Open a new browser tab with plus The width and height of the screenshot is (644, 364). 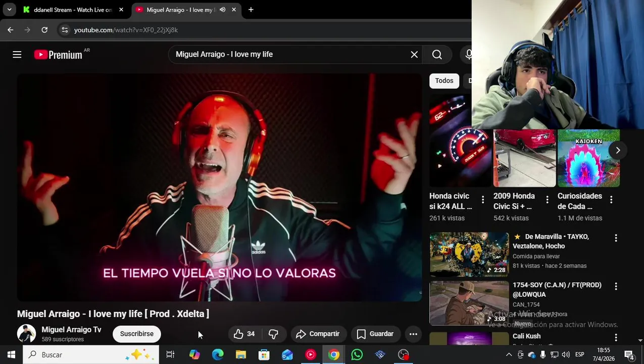click(251, 10)
